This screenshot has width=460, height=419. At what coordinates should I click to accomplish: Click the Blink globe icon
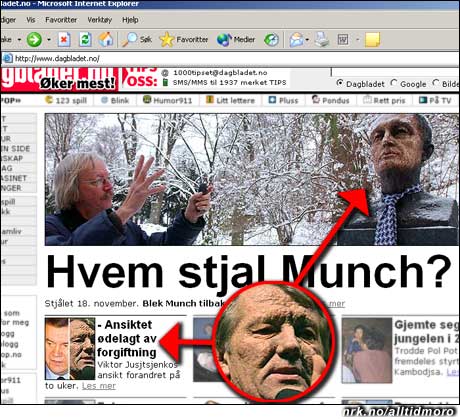point(104,100)
